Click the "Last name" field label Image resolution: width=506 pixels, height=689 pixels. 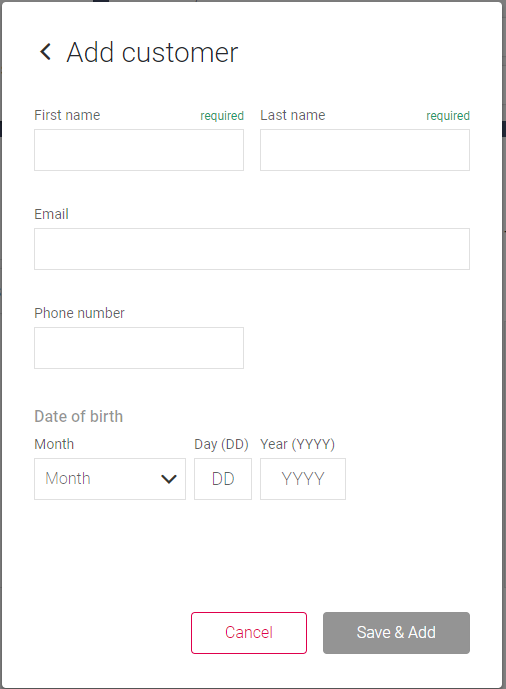click(293, 115)
